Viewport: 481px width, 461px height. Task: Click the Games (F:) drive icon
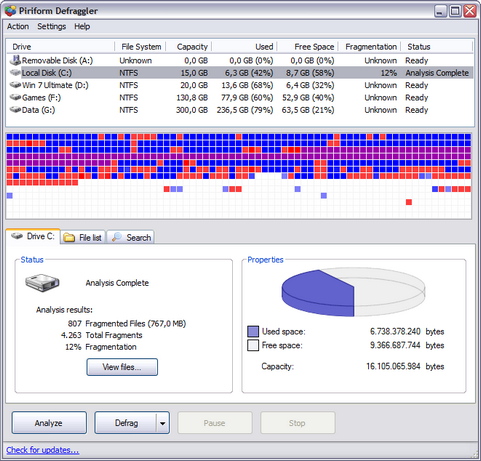(x=15, y=97)
